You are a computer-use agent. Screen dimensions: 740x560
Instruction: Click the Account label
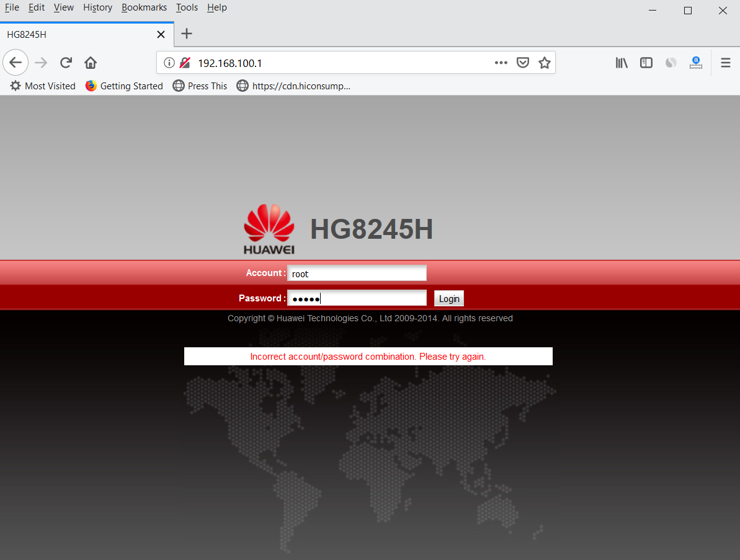point(265,273)
